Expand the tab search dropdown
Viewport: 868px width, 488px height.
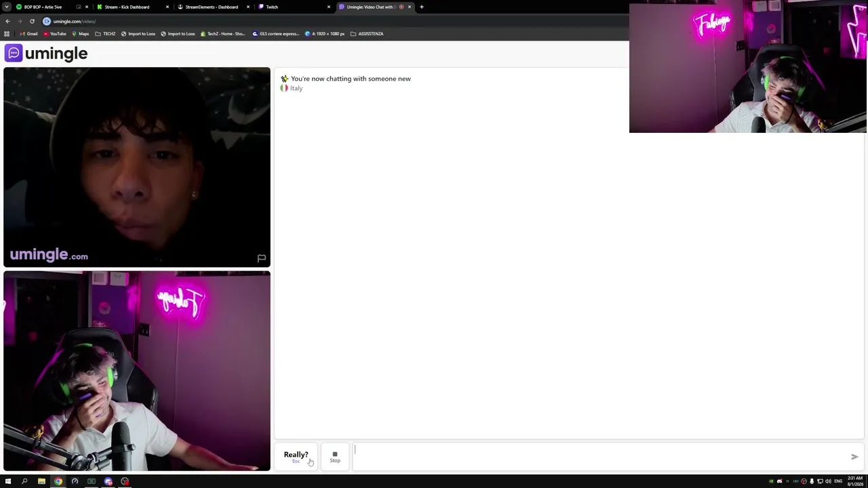[x=6, y=7]
